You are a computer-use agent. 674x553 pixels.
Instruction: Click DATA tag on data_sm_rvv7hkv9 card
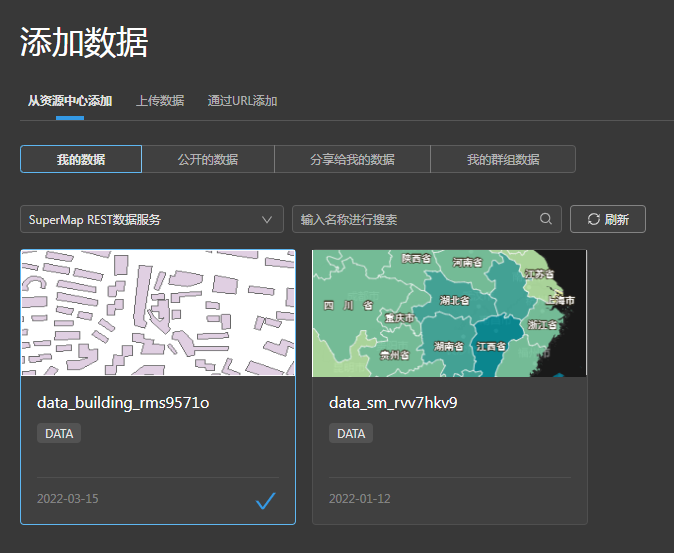pos(351,434)
